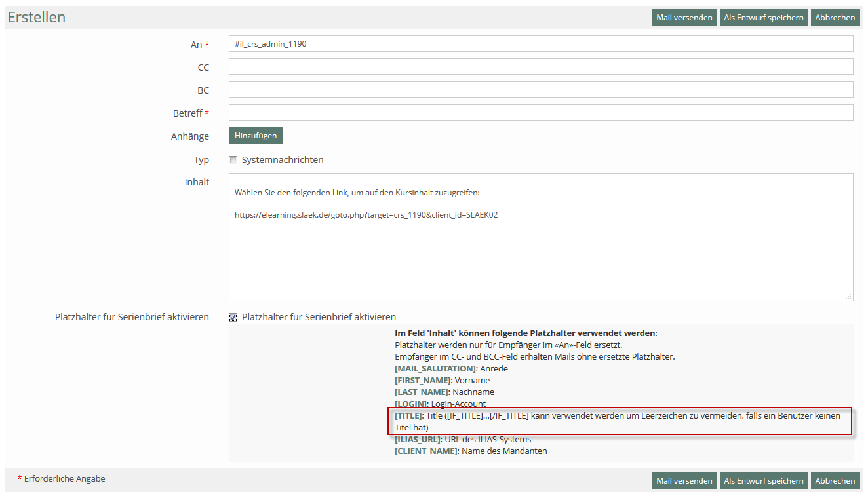Select the Betreff subject field

pos(540,113)
